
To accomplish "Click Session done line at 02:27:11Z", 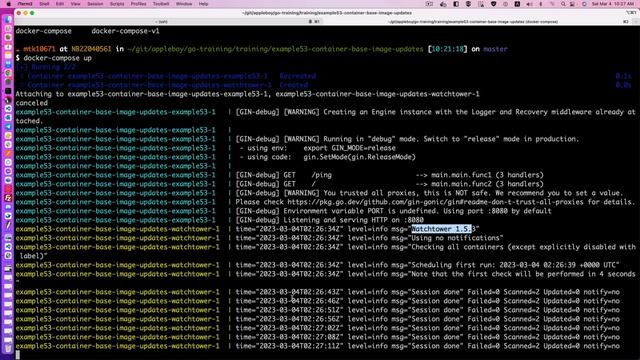I will coord(318,346).
